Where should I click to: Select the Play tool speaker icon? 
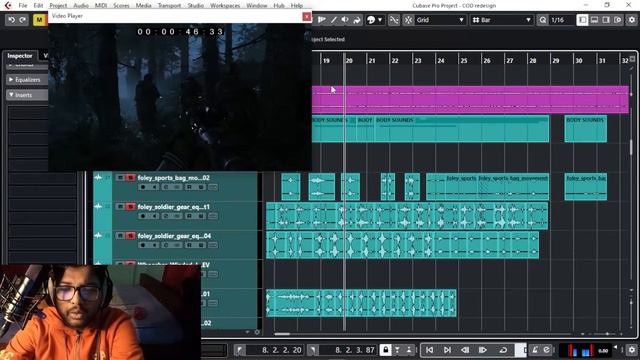345,20
